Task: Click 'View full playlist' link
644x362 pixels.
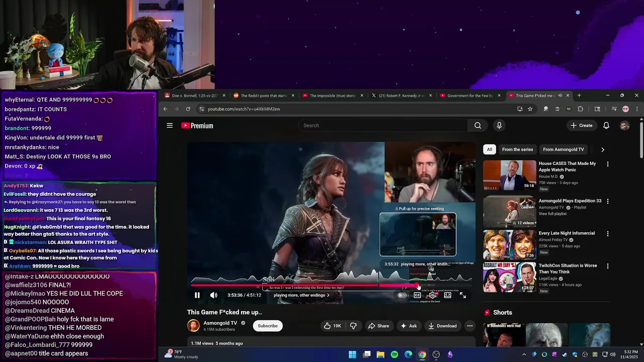Action: [x=552, y=214]
